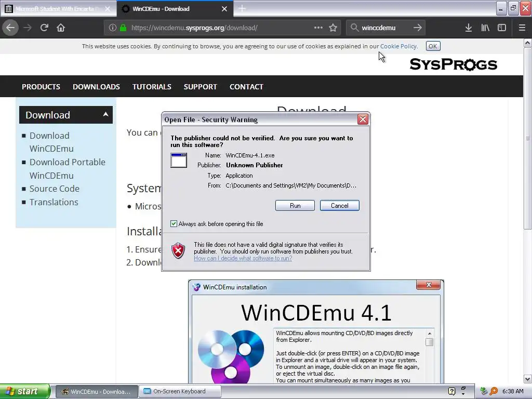Open Download Portable WinCDEmu link
532x399 pixels.
tap(68, 169)
